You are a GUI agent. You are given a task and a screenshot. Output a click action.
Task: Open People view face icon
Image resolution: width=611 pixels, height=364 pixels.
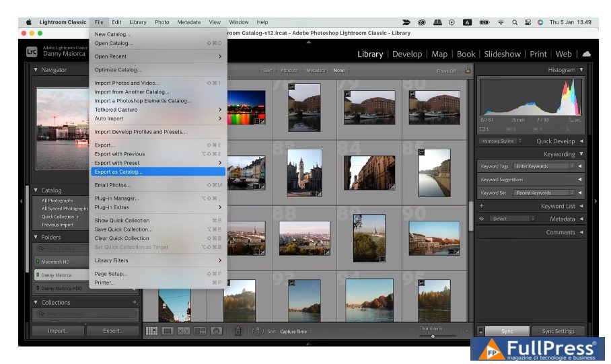tap(216, 331)
